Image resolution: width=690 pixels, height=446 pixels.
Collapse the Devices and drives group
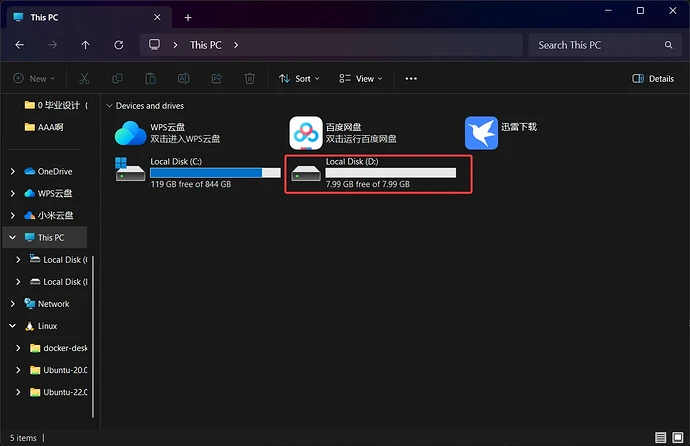click(x=107, y=106)
